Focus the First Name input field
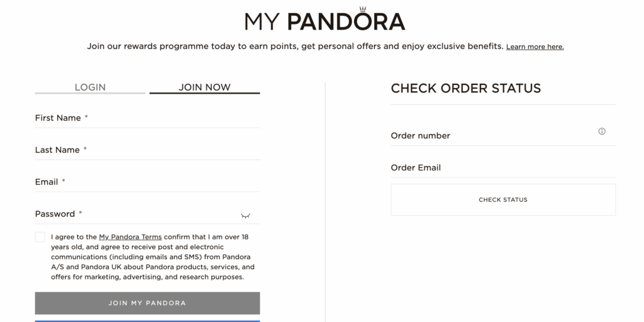Viewport: 644px width, 322px height. click(x=147, y=118)
